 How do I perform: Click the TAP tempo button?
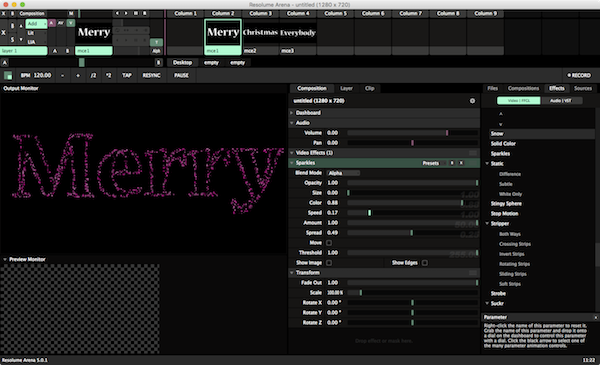127,75
